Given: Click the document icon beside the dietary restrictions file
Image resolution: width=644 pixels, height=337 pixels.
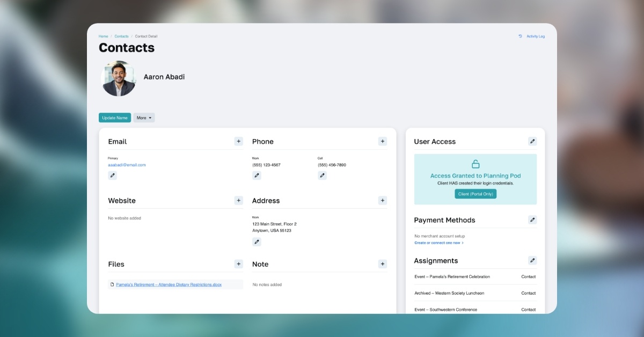Looking at the screenshot, I should 112,284.
